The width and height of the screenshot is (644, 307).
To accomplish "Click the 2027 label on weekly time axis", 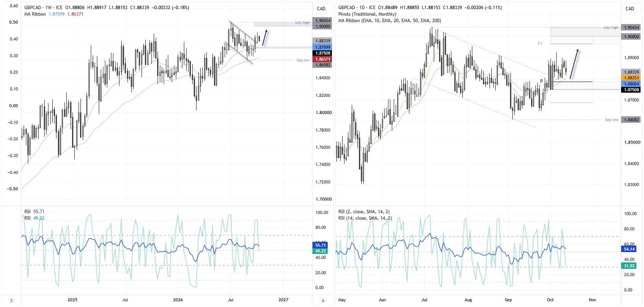I will (283, 300).
